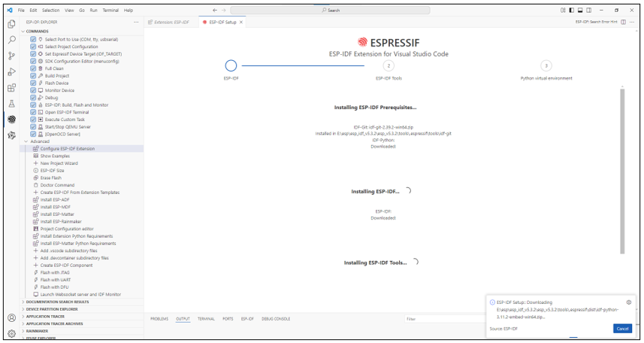Open the Selection menu

tap(50, 11)
